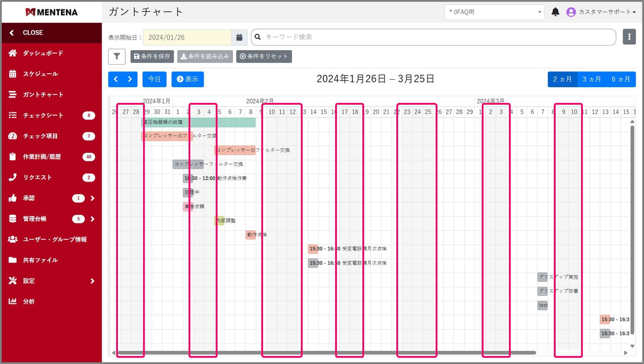Go to previous period with left arrow
644x364 pixels.
tap(116, 79)
